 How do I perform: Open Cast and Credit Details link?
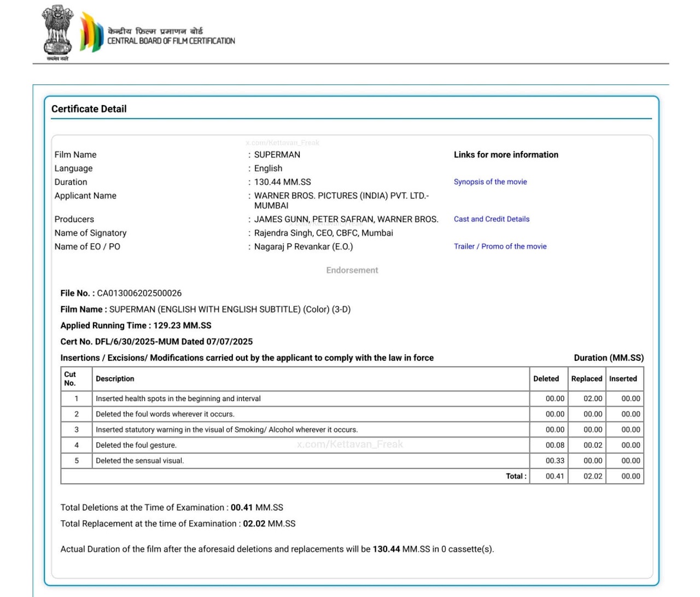tap(492, 219)
